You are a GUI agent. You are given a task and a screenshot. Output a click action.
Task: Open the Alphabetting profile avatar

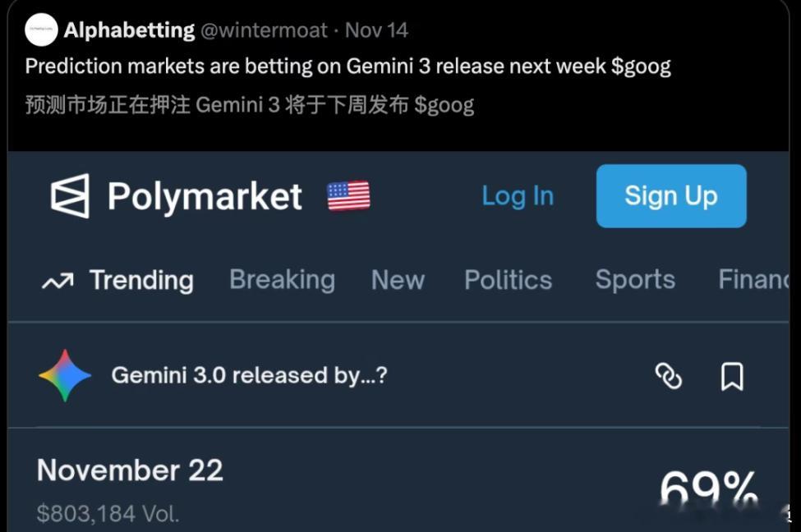pos(41,30)
